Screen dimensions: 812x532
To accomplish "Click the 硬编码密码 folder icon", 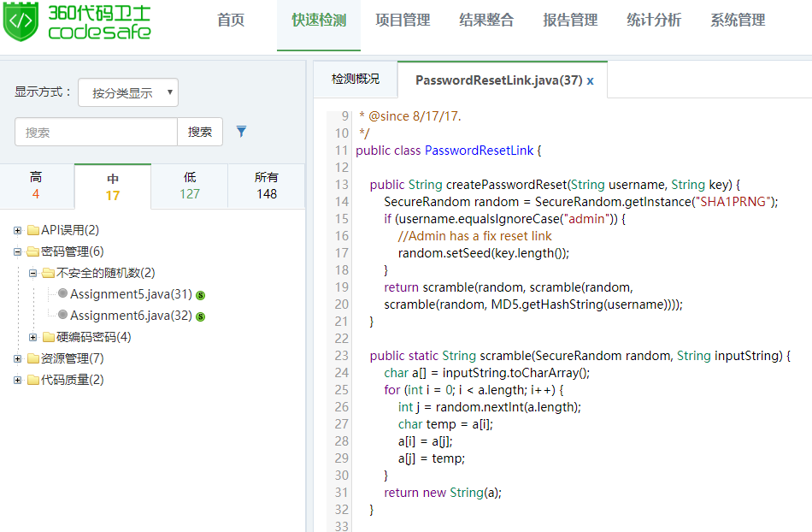I will click(x=49, y=337).
